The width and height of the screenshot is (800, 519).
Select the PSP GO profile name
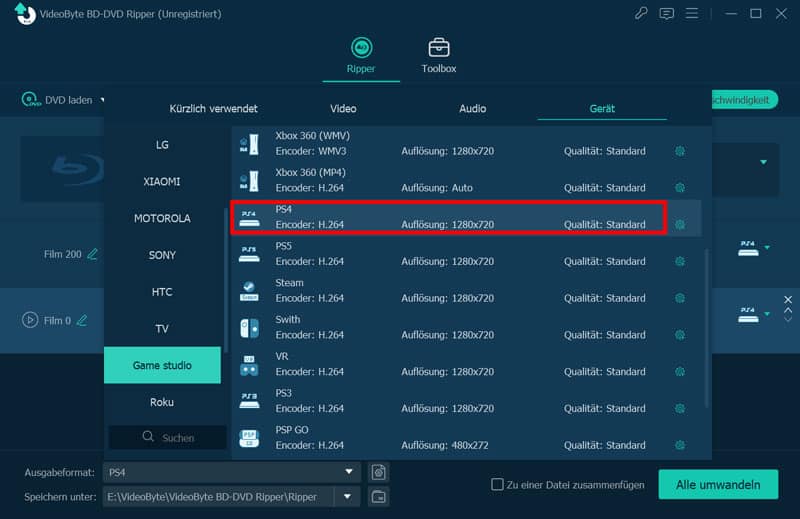[292, 430]
